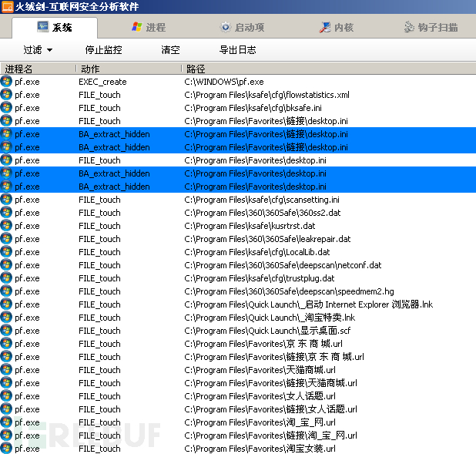Sort by the 路径 column header
The height and width of the screenshot is (454, 476).
(329, 69)
